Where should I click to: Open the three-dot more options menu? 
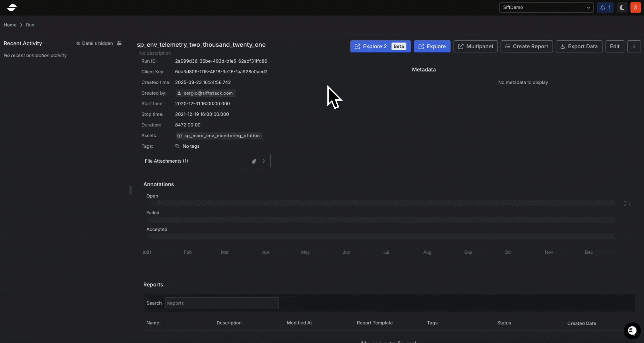pyautogui.click(x=634, y=46)
